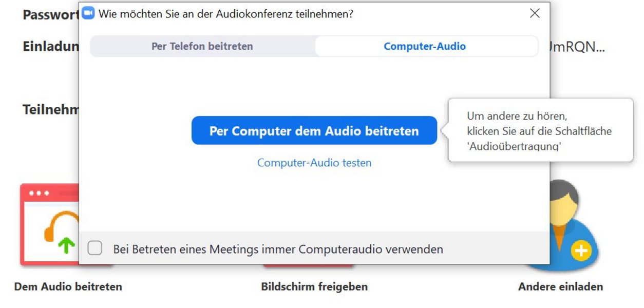Click the Dem Audio beitreten label
Viewport: 644px width, 308px height.
pyautogui.click(x=68, y=286)
